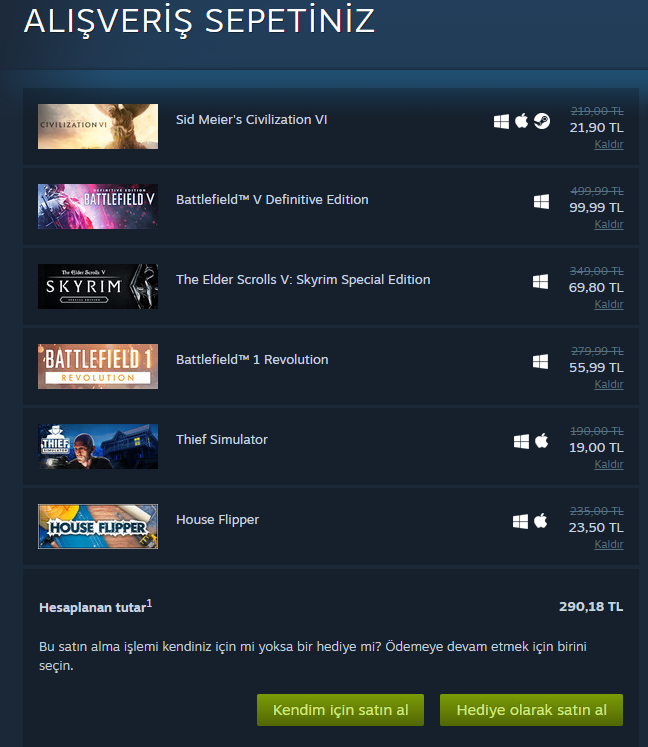Click the SteamOS icon for Civilization VI
Screen dimensions: 648x747
(542, 121)
